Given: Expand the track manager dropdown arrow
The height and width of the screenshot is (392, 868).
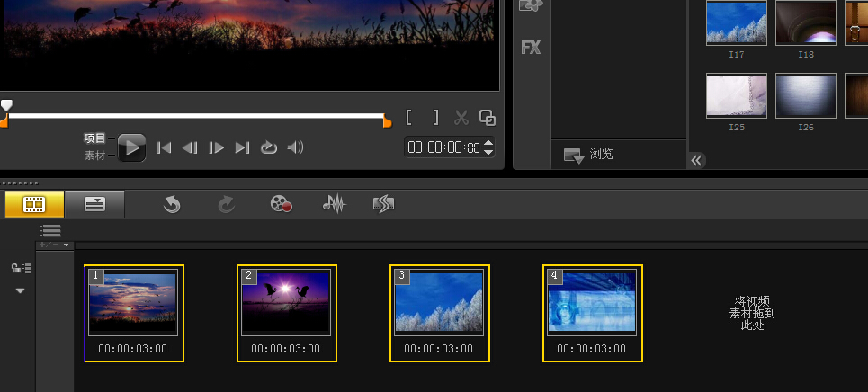Looking at the screenshot, I should coord(20,290).
